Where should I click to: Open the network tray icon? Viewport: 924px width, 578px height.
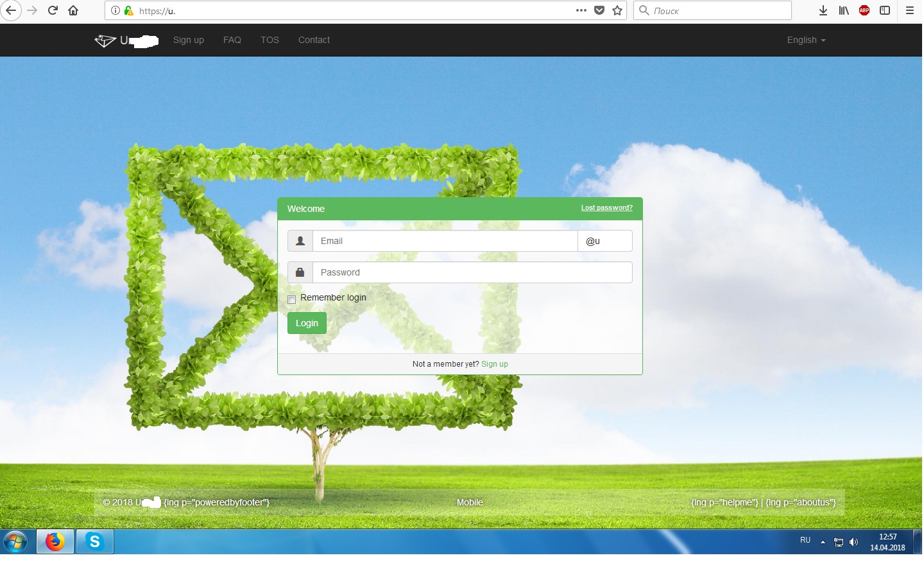point(839,542)
